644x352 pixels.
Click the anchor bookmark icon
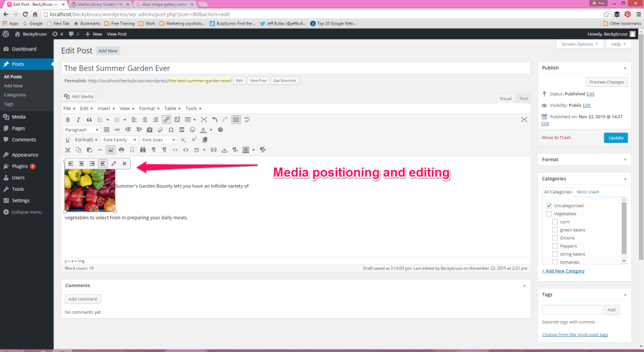(x=132, y=150)
